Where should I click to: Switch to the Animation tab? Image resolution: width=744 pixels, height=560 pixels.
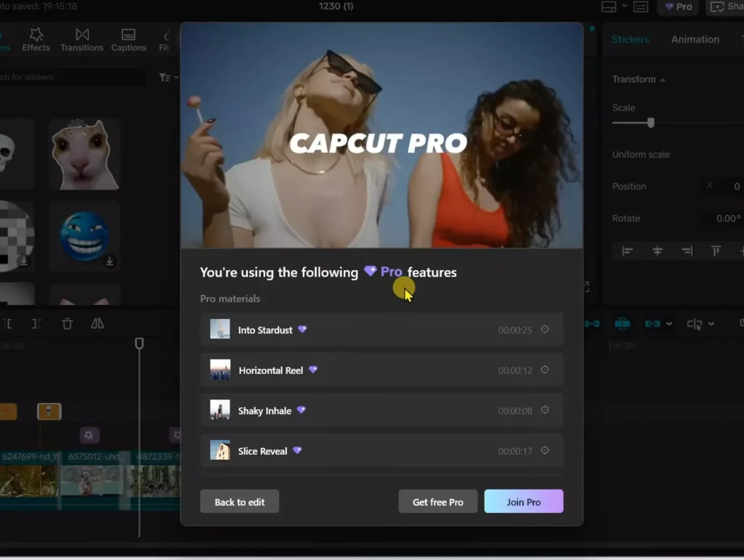(695, 39)
